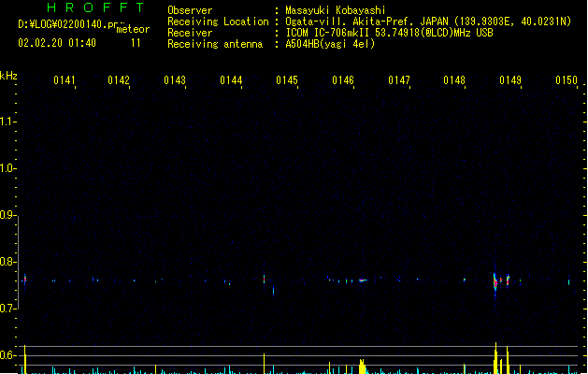The height and width of the screenshot is (374, 588).
Task: Click the kHz axis unit label
Action: pos(8,76)
